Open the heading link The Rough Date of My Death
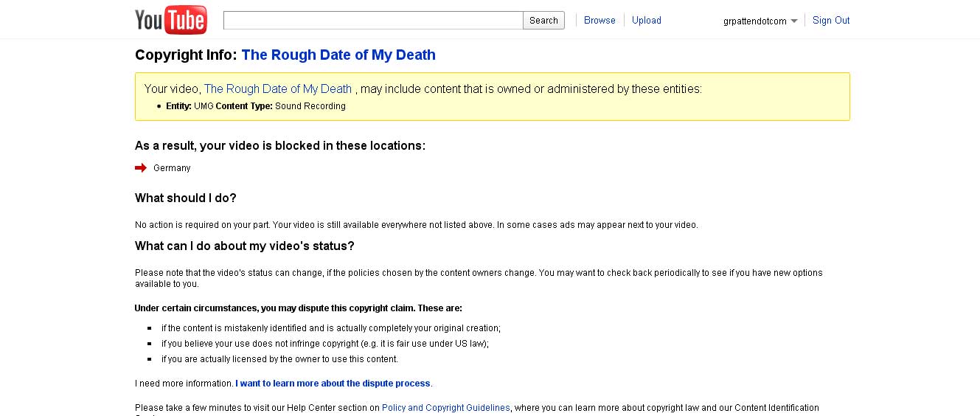Image resolution: width=980 pixels, height=416 pixels. tap(338, 55)
